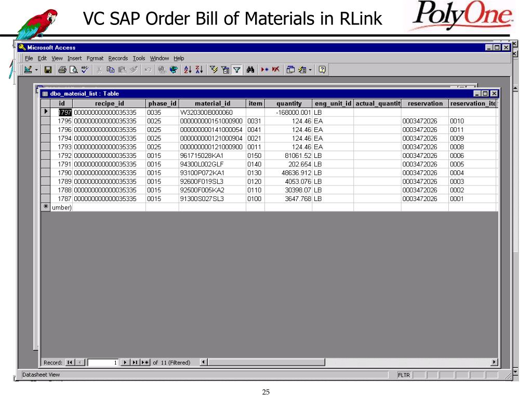The image size is (532, 399).
Task: Show the Web Toolbar icon
Action: tap(174, 70)
